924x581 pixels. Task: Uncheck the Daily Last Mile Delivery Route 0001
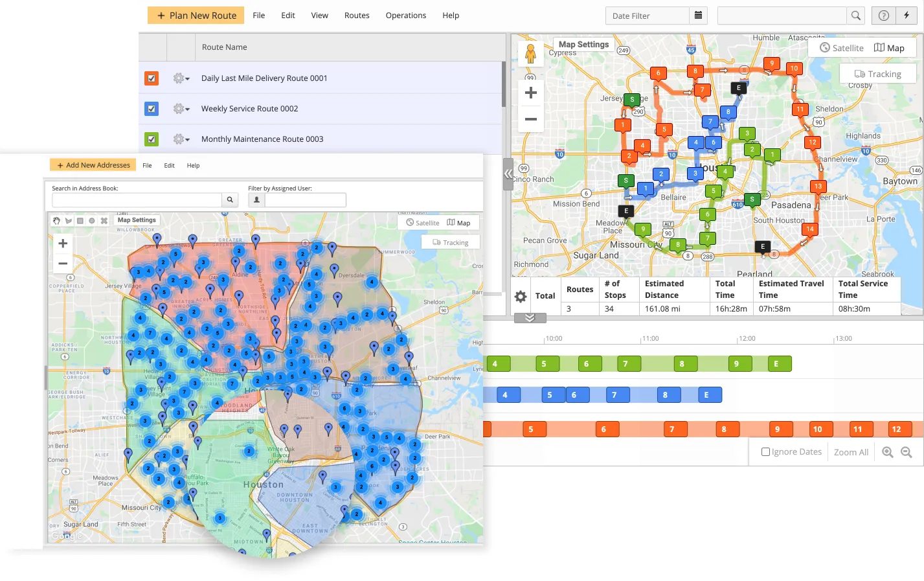tap(151, 78)
